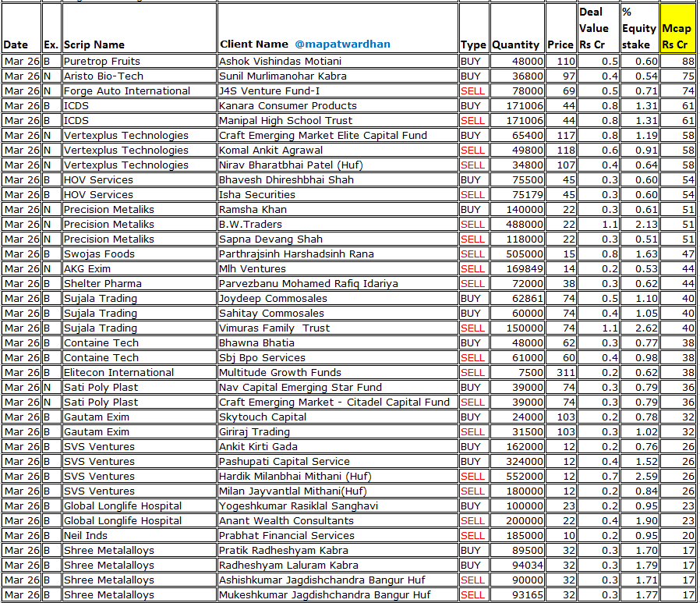Select the Puretrop Fruits cell
This screenshot has height=603, width=700.
140,61
